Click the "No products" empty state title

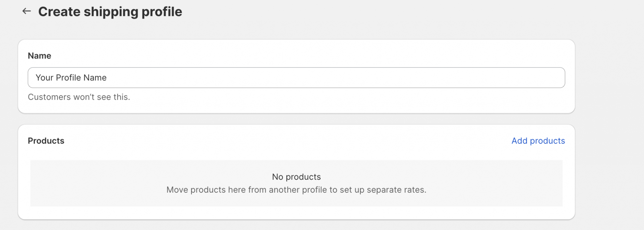pyautogui.click(x=296, y=177)
